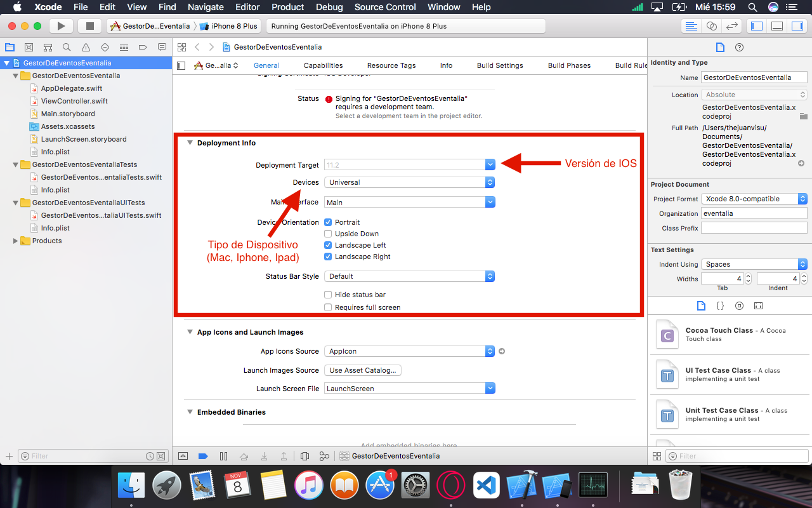The width and height of the screenshot is (812, 508).
Task: Open the Indent Using dropdown
Action: (x=754, y=264)
